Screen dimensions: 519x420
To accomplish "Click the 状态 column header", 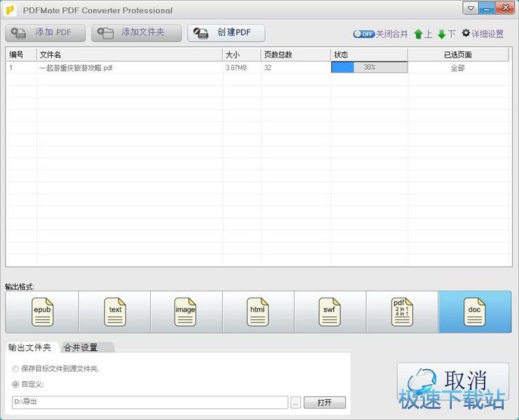I will pyautogui.click(x=370, y=55).
